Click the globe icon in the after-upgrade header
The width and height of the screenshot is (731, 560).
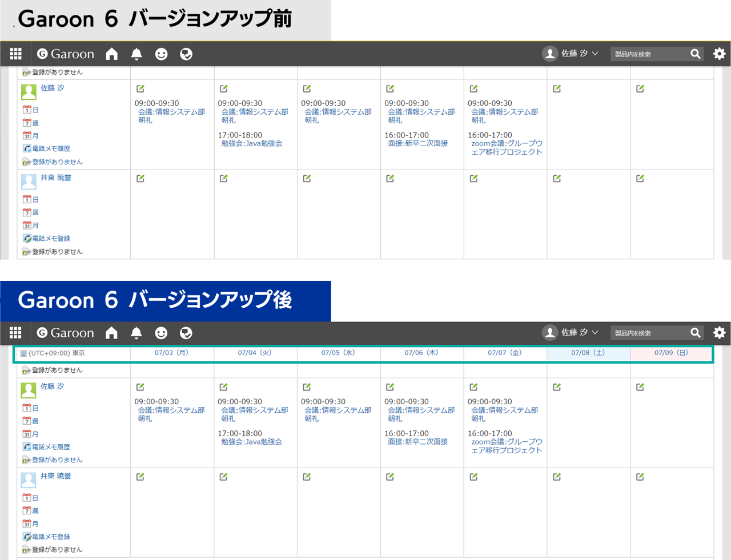click(x=186, y=332)
